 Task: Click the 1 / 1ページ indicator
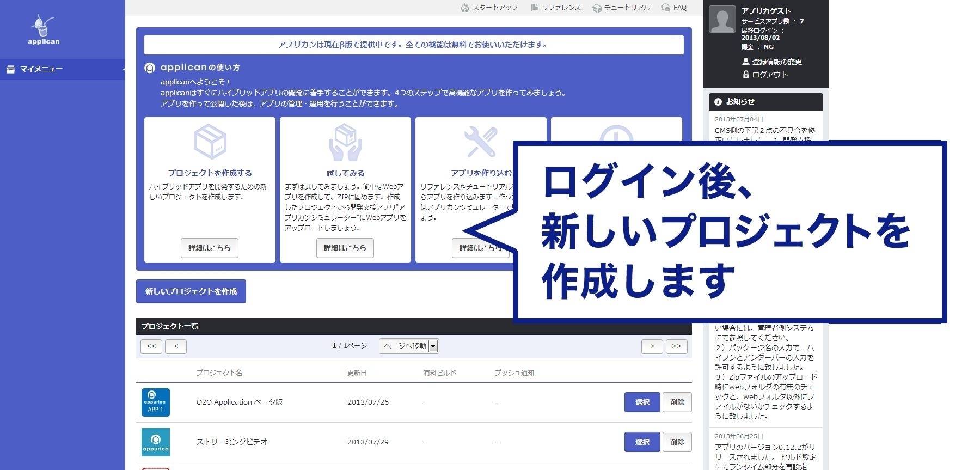350,346
